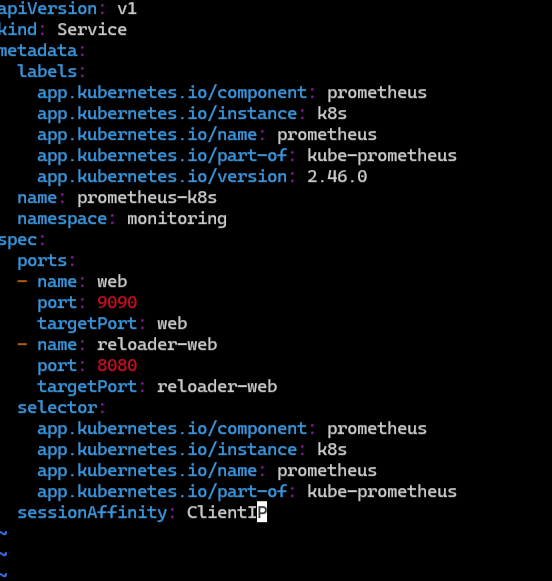Click the word Service after kind
This screenshot has width=552, height=581.
tap(92, 30)
